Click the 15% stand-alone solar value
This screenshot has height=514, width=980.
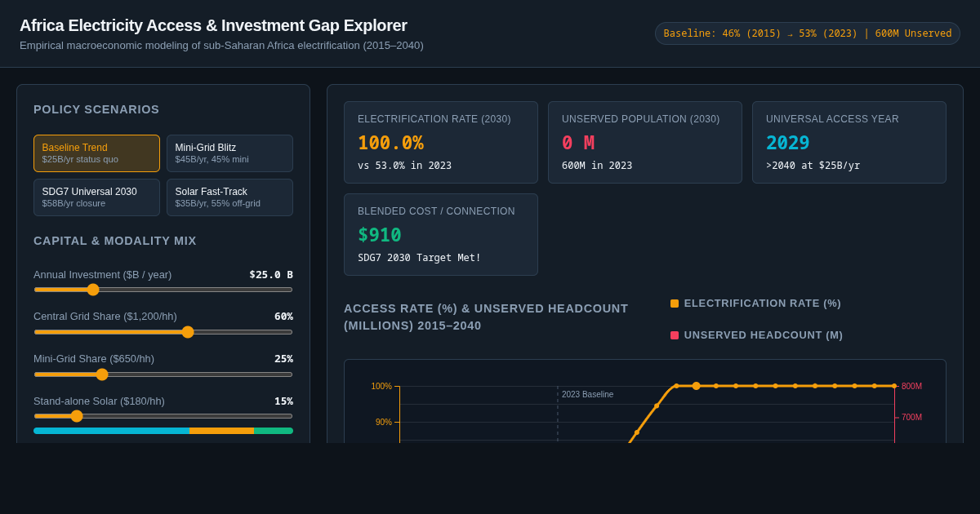[x=283, y=401]
